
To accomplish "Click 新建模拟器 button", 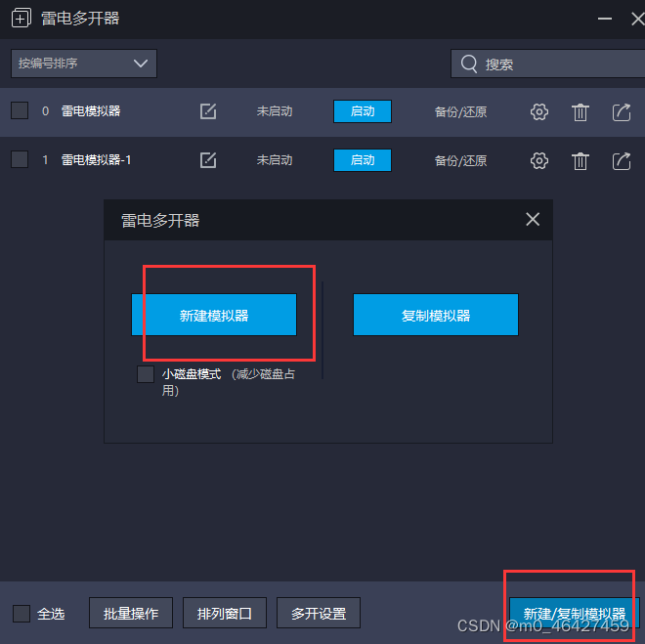I will coord(214,315).
